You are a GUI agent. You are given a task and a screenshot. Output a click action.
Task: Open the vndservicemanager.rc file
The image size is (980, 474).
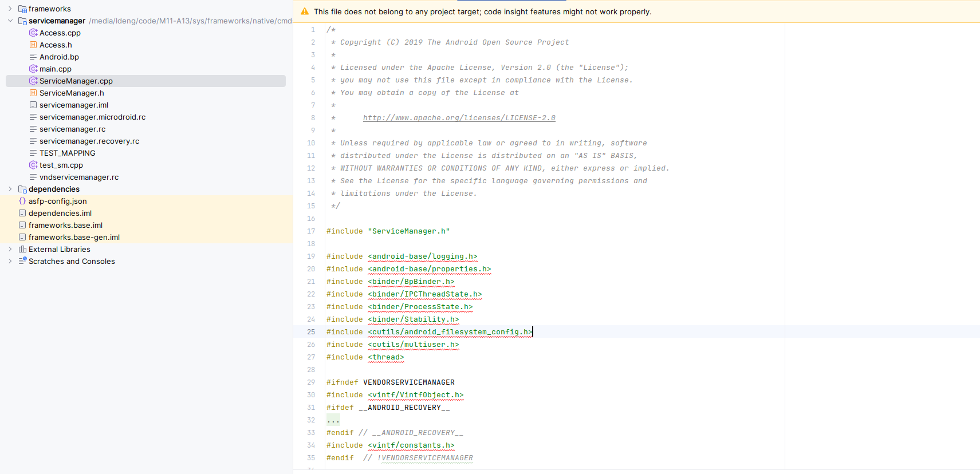(x=79, y=177)
